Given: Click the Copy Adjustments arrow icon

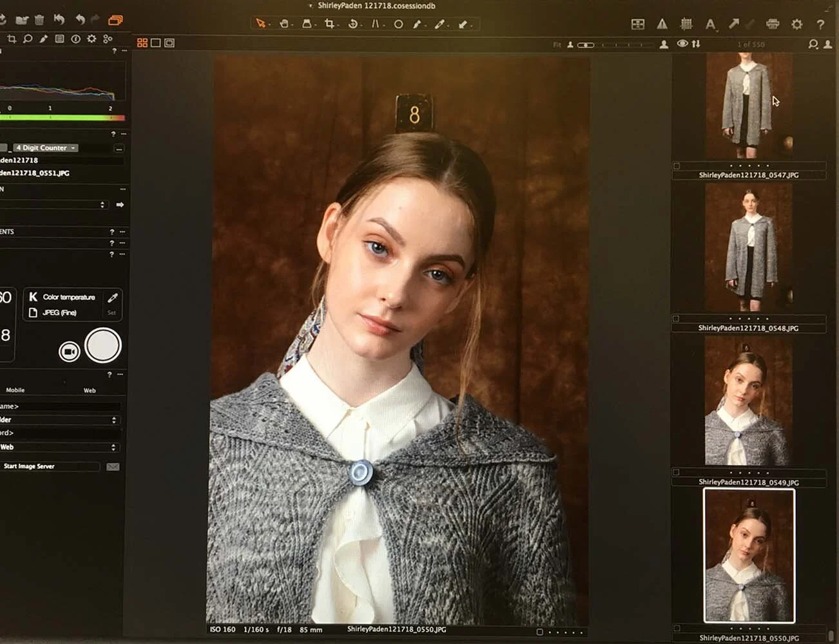Looking at the screenshot, I should pyautogui.click(x=733, y=24).
